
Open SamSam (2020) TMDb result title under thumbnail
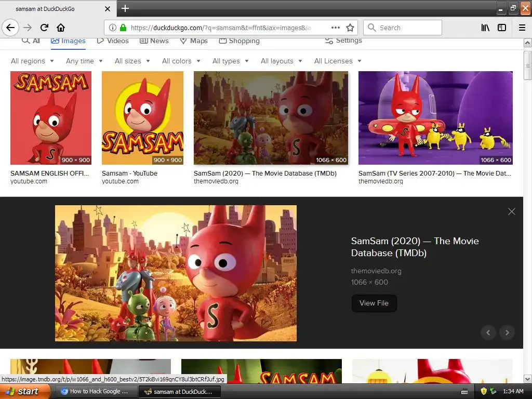[x=265, y=174]
